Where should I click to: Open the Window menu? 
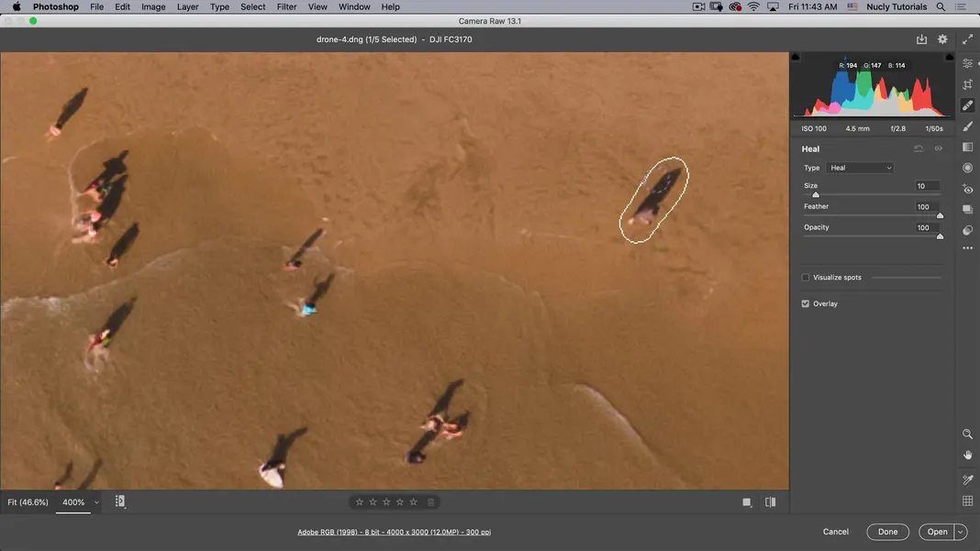[354, 6]
